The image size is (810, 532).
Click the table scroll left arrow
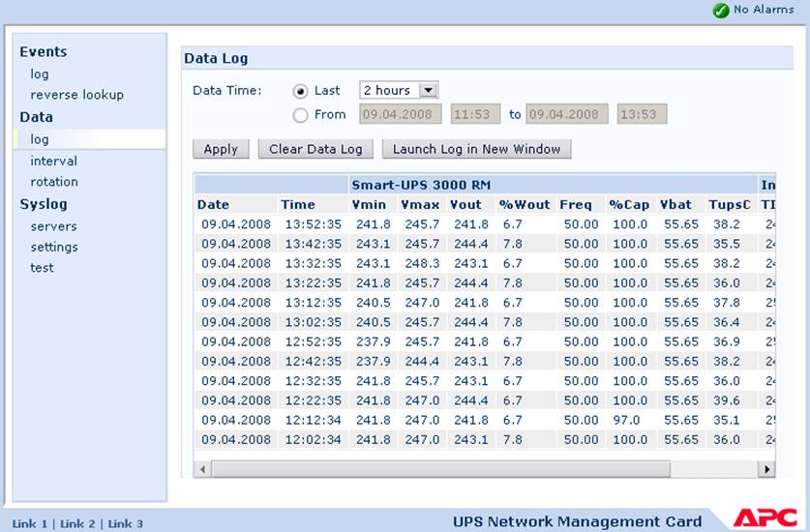(x=202, y=469)
